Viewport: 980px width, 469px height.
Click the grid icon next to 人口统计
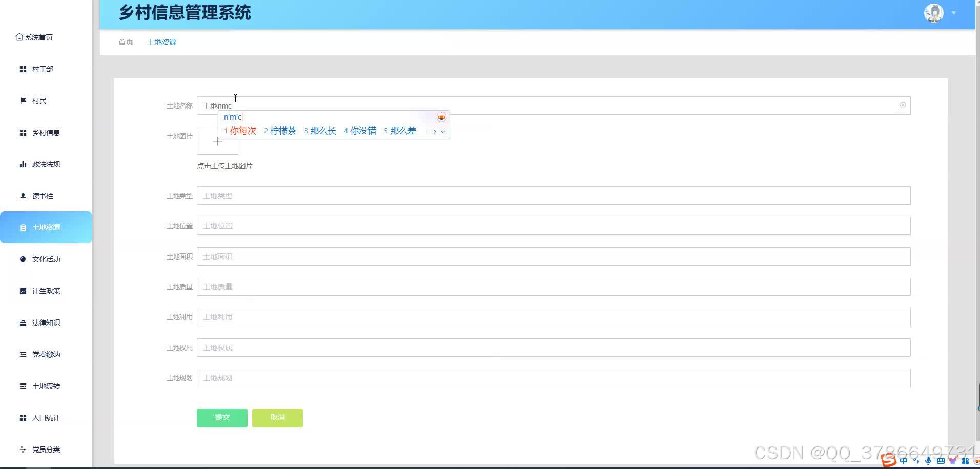23,418
